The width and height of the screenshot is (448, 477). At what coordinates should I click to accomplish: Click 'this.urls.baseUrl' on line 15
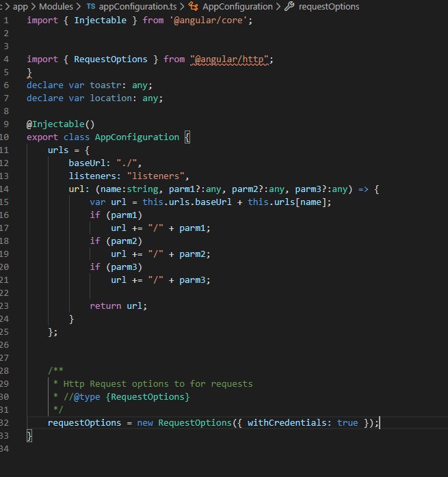pyautogui.click(x=187, y=202)
